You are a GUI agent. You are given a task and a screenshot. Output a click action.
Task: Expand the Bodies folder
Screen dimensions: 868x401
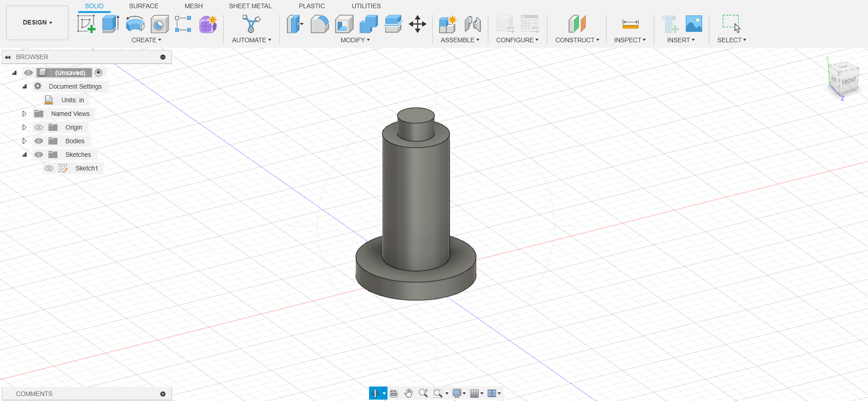click(x=25, y=141)
